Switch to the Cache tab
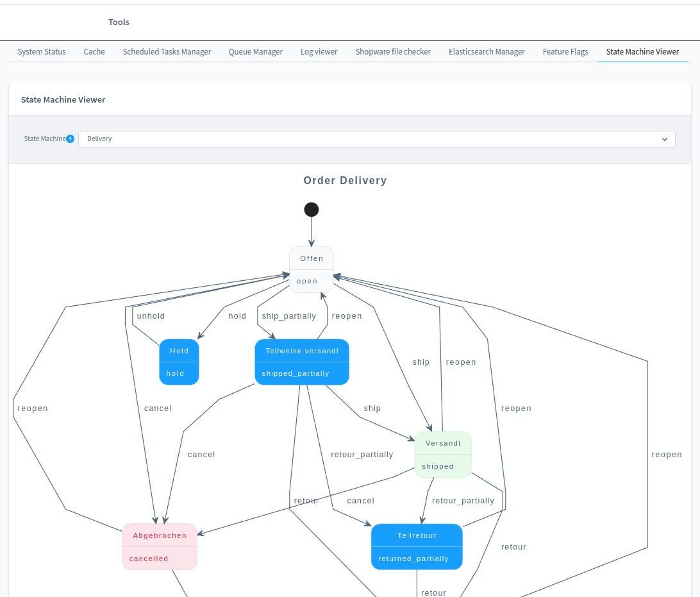Screen dimensions: 700x597 pos(94,52)
